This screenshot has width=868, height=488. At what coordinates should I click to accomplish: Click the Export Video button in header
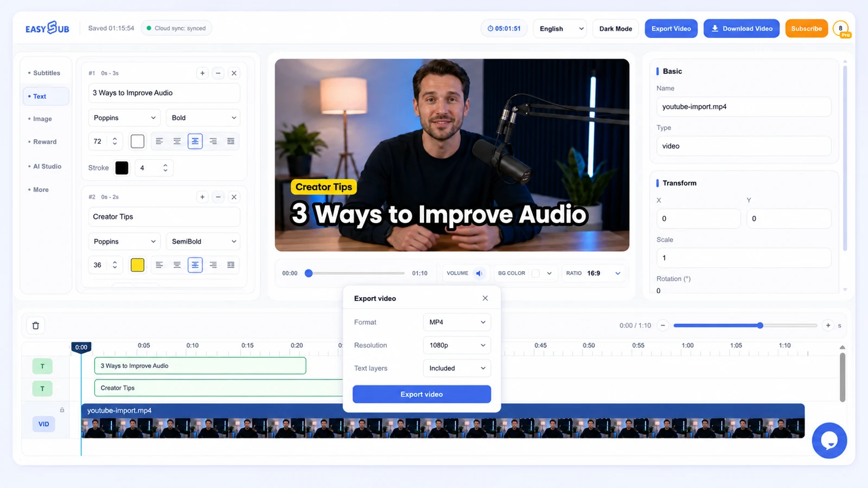671,29
